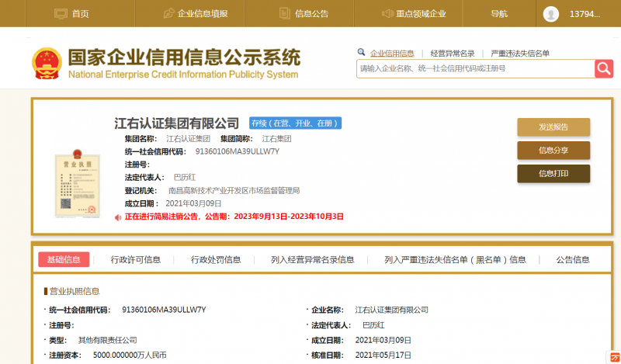Click the header establishment date 2021年03月09日

pyautogui.click(x=193, y=203)
